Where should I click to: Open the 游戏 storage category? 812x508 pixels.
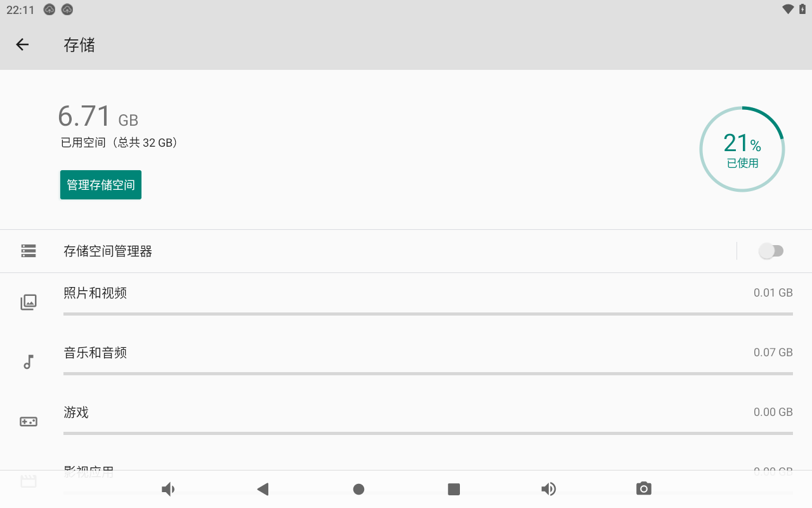[x=406, y=422]
